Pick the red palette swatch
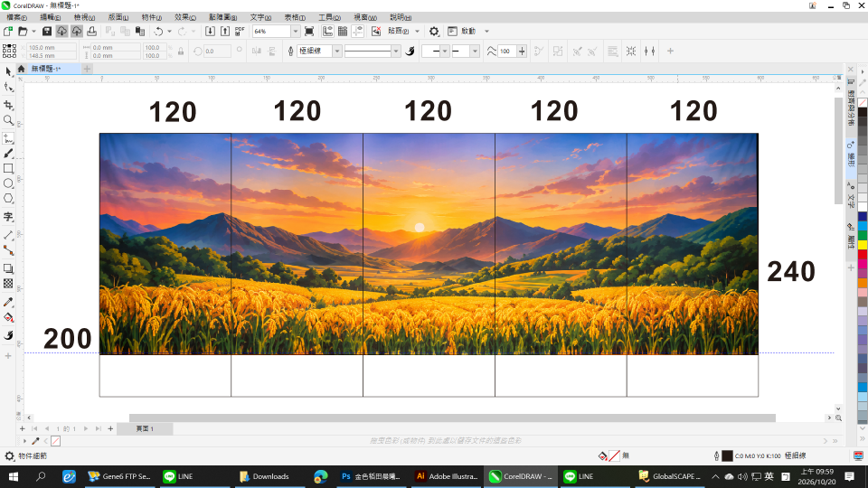Screen dimensions: 868x488 [863, 255]
